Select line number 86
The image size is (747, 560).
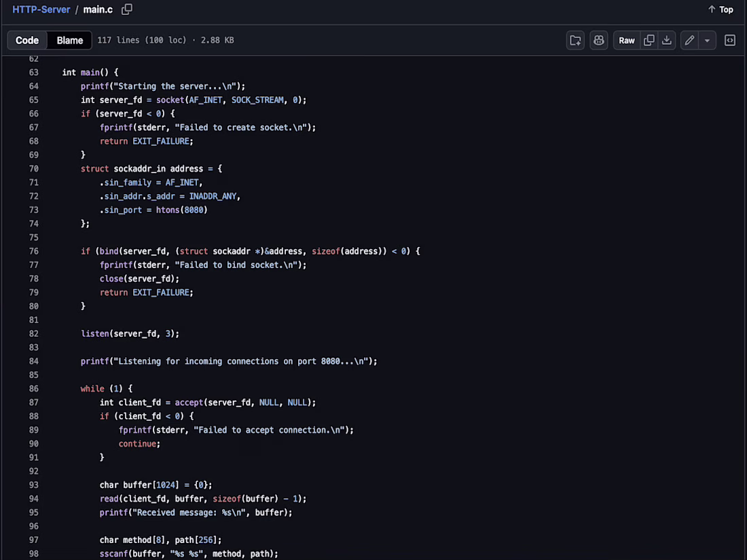click(33, 389)
